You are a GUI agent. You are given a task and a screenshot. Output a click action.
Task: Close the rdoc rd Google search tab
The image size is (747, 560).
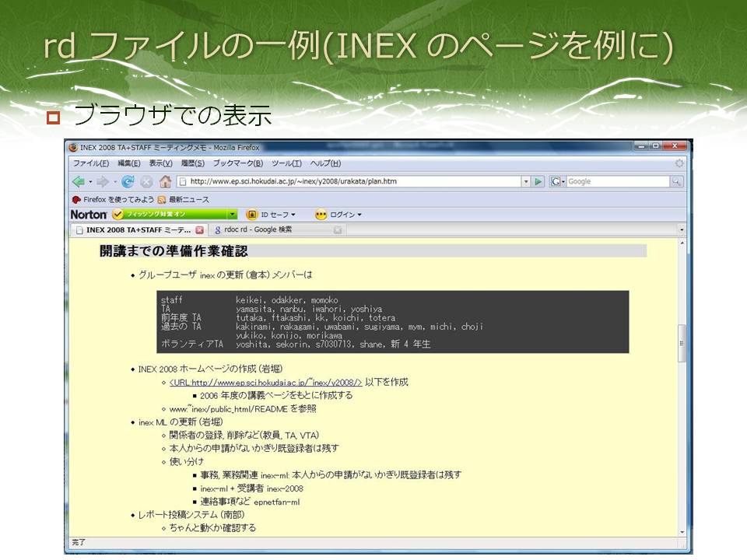(338, 230)
